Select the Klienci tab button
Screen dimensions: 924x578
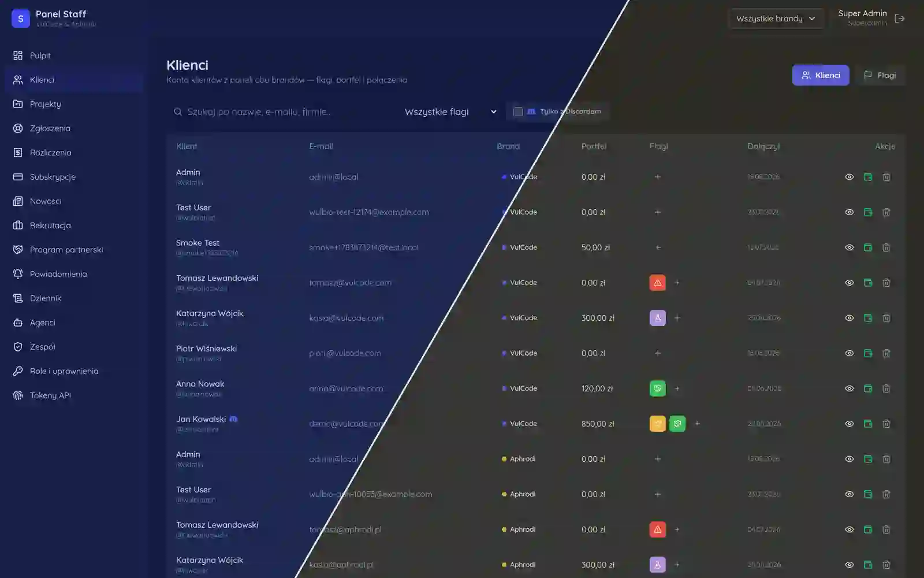click(x=821, y=75)
